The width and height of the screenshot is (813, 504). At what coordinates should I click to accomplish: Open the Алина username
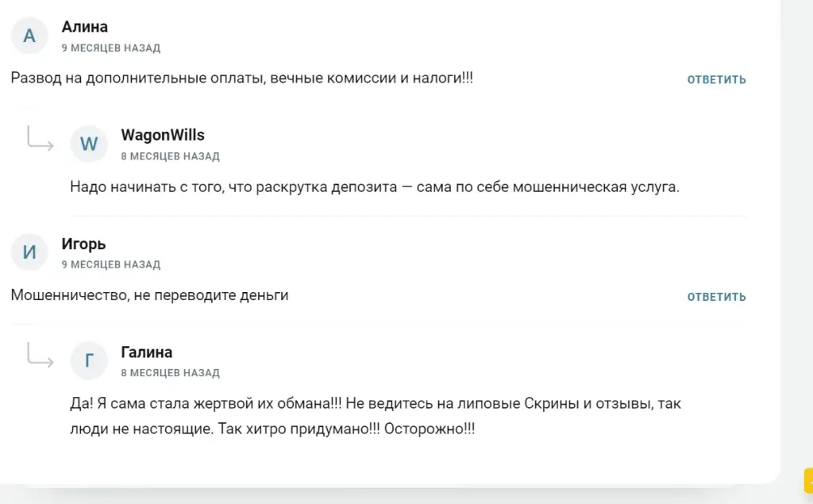pos(84,27)
